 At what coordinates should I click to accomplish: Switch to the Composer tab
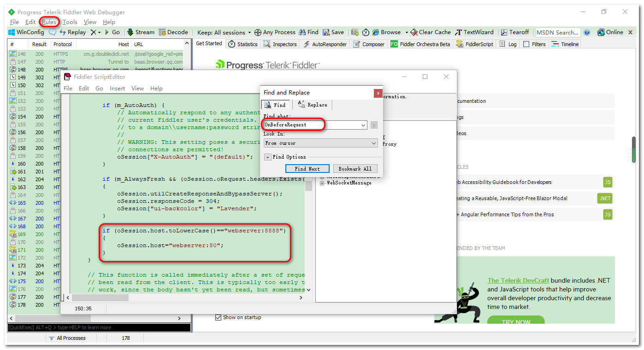click(369, 44)
